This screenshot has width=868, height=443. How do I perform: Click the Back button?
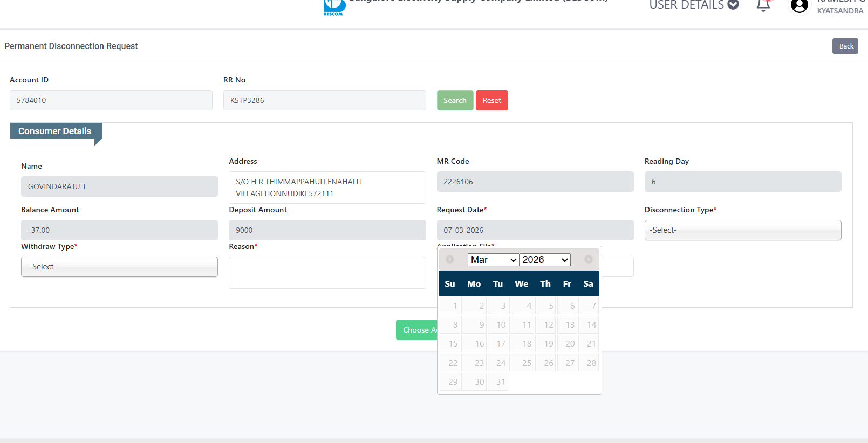click(x=845, y=46)
